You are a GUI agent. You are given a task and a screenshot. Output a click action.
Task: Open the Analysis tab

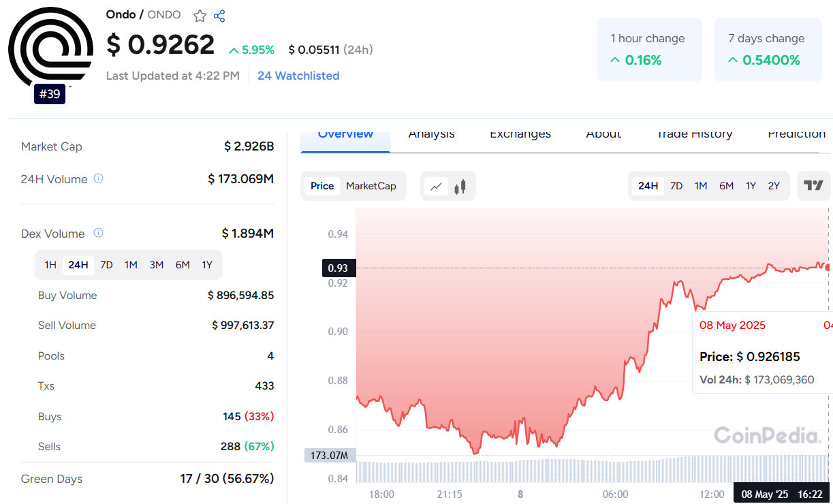(x=431, y=135)
